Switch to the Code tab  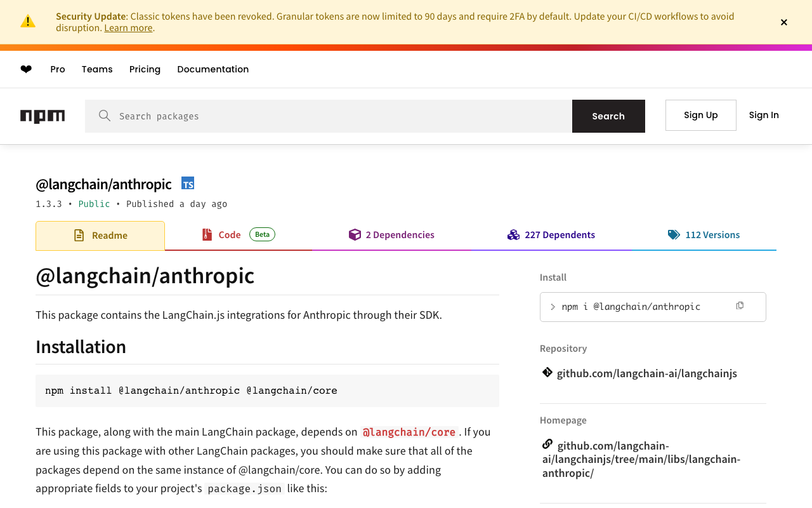[x=239, y=235]
